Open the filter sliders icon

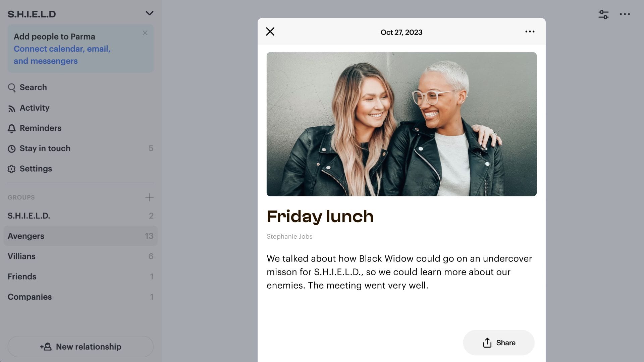(x=603, y=14)
